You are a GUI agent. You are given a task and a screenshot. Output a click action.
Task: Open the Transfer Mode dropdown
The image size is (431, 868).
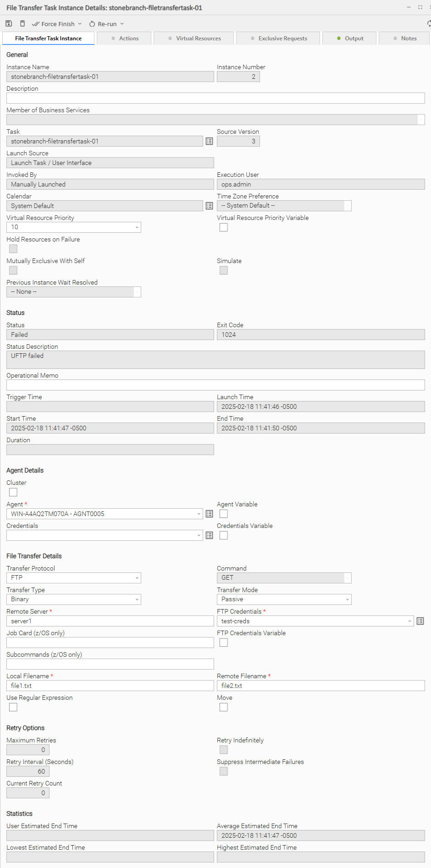pos(284,599)
